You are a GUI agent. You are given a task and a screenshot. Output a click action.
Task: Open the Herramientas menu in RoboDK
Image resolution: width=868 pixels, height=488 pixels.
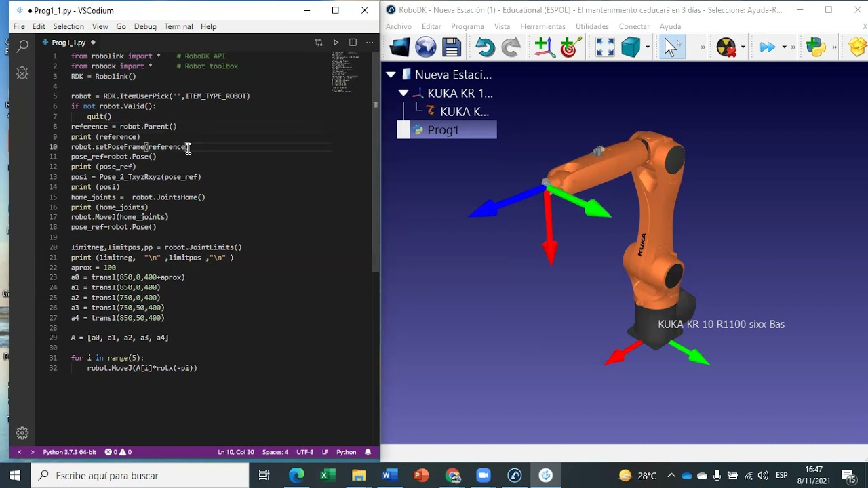coord(542,26)
